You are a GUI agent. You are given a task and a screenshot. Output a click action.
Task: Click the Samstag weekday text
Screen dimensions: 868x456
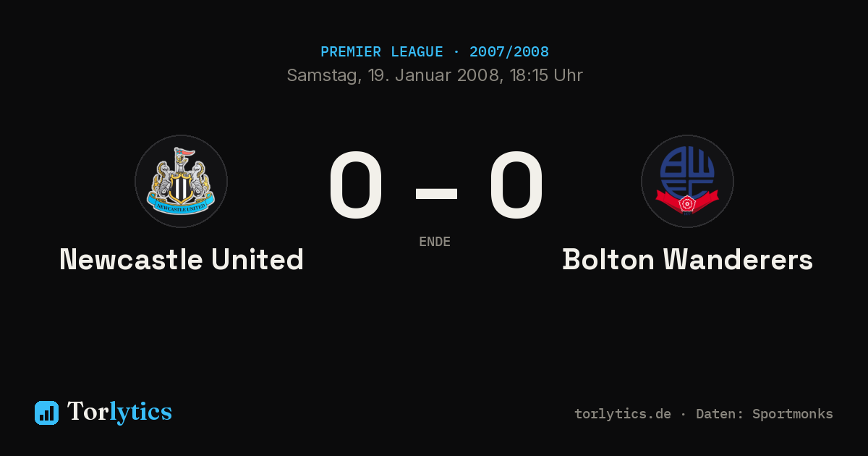tap(323, 75)
